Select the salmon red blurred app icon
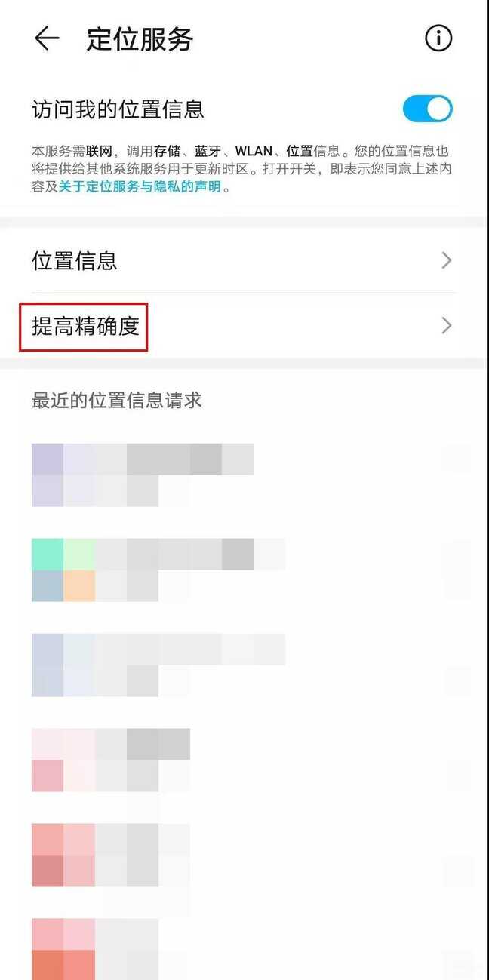 point(63,855)
